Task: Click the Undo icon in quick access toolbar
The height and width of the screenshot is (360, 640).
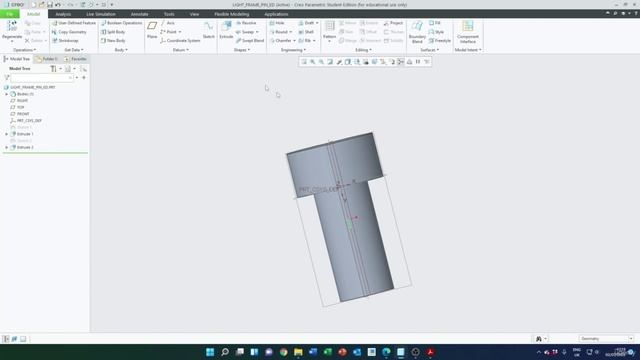Action: (x=58, y=4)
